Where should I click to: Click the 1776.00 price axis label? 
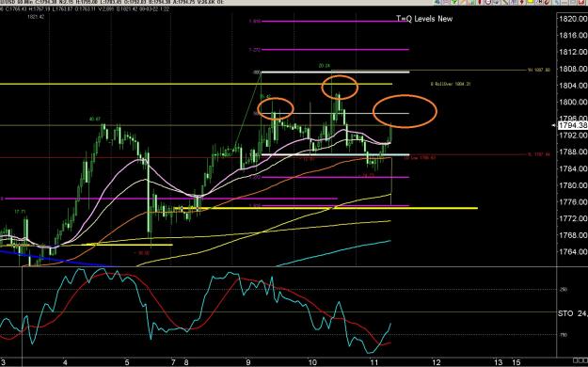(x=573, y=202)
